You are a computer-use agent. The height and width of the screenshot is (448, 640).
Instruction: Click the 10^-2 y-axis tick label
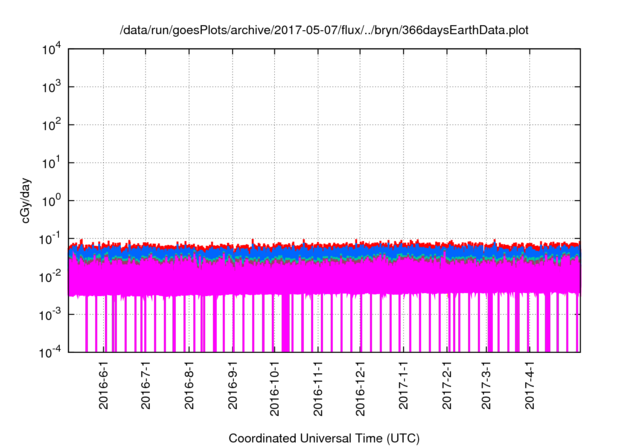[50, 277]
